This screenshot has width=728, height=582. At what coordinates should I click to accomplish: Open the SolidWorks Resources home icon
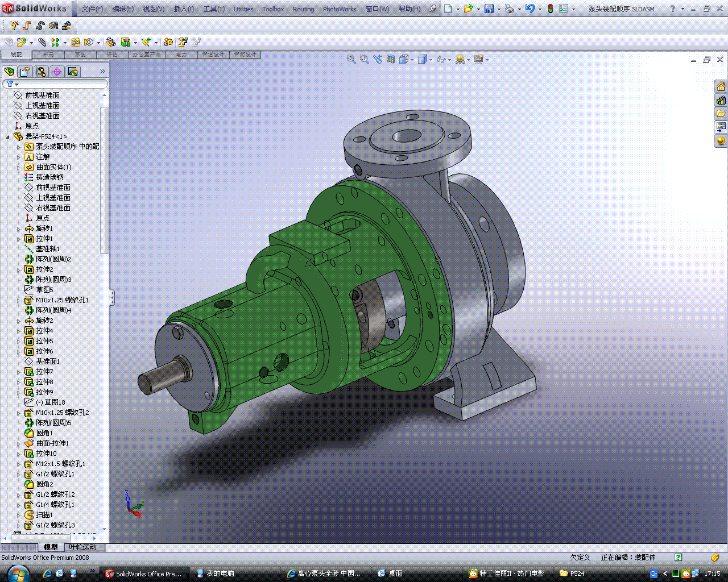(x=721, y=86)
